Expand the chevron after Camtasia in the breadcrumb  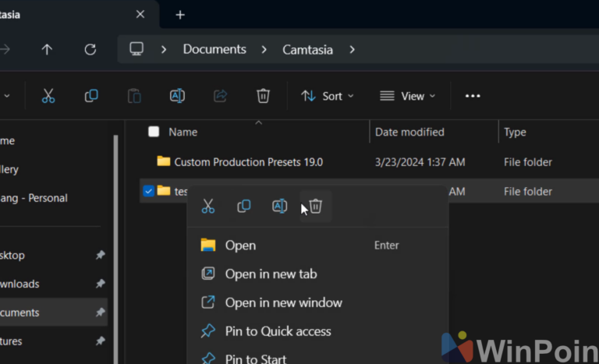pyautogui.click(x=353, y=50)
